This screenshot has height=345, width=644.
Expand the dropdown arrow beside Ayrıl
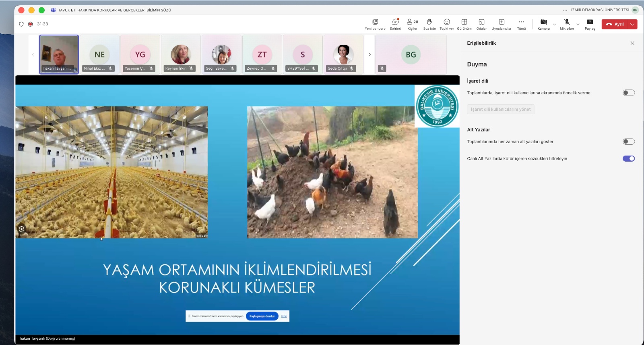pos(633,24)
